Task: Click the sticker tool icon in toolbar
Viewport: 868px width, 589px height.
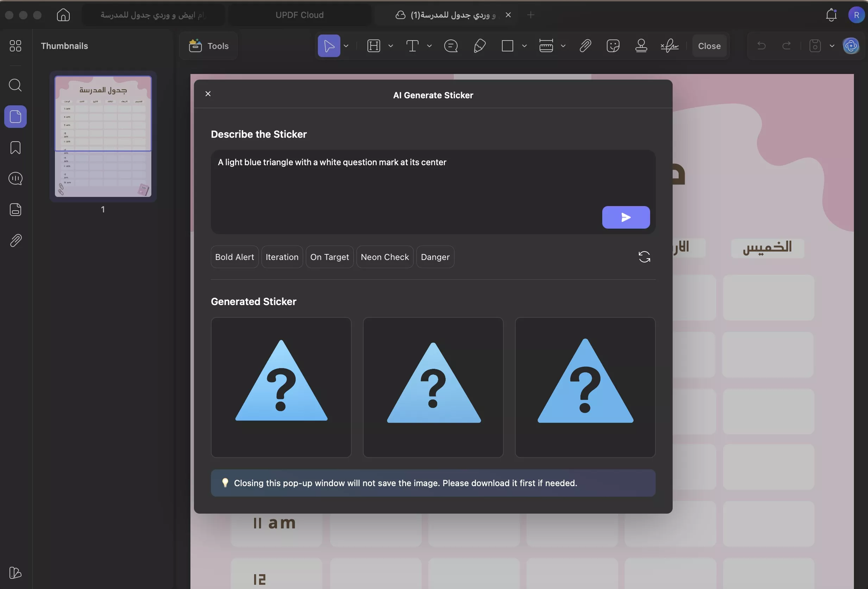Action: point(613,46)
